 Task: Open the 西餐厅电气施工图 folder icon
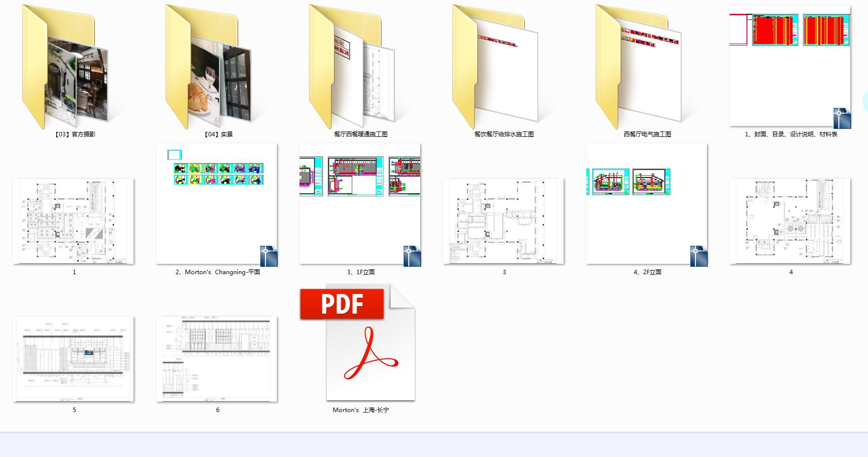pyautogui.click(x=638, y=67)
